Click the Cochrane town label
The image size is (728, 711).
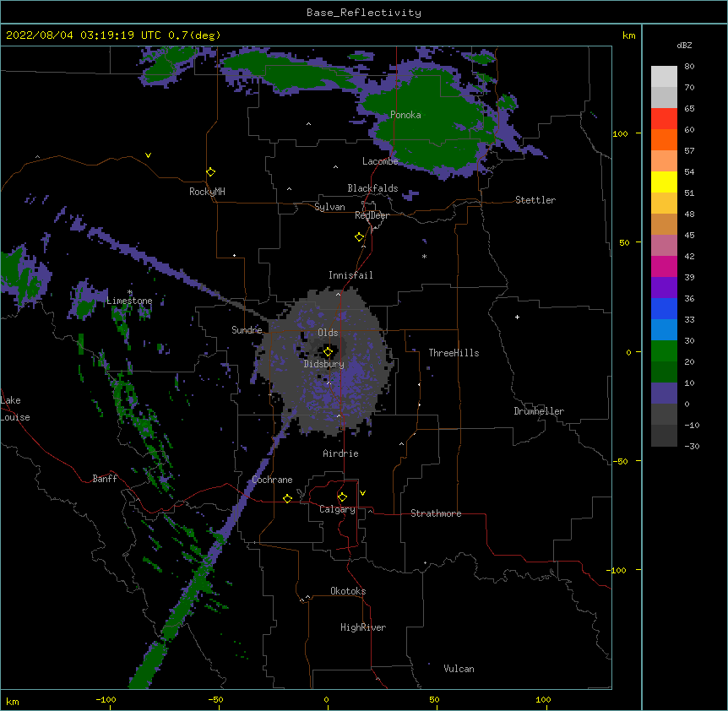point(272,480)
